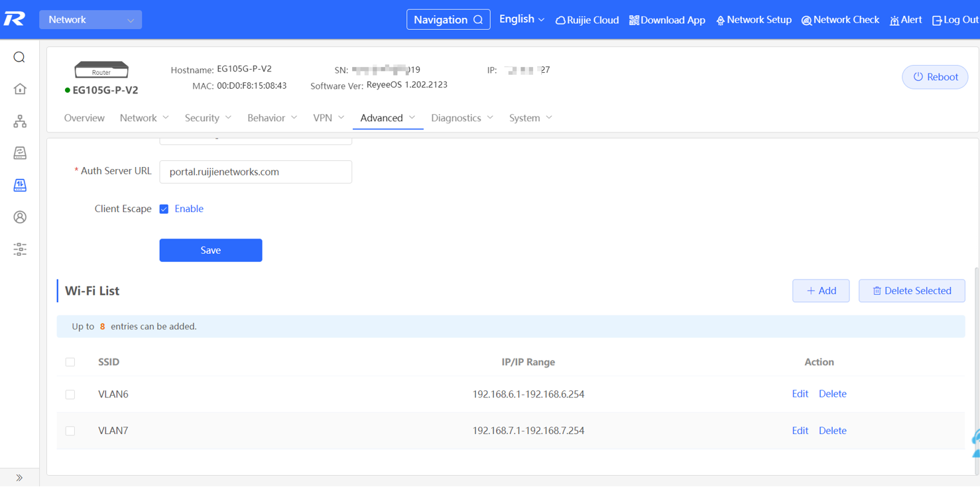Screen dimensions: 980x487
Task: Open the Network scope dropdown in header
Action: click(x=90, y=20)
